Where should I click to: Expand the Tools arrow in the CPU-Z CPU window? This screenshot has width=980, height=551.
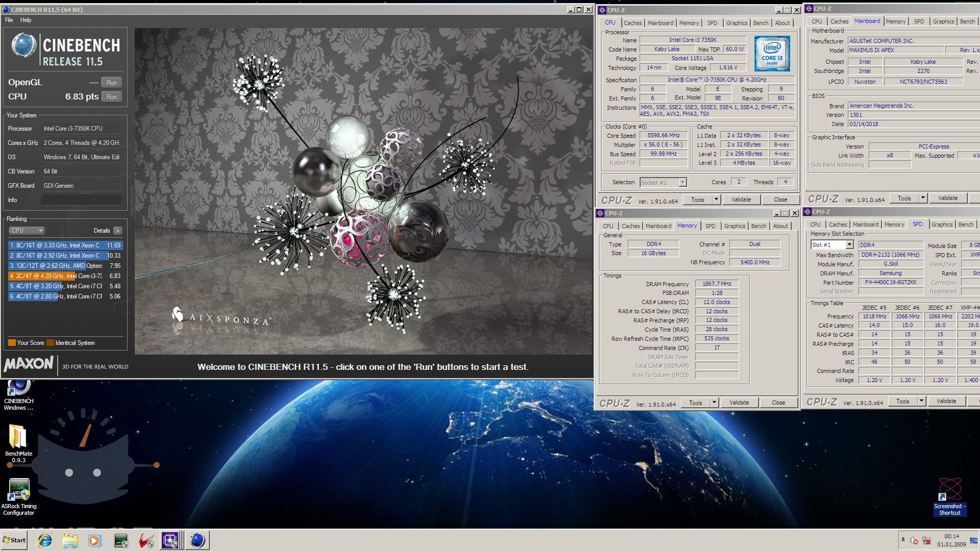pyautogui.click(x=716, y=199)
